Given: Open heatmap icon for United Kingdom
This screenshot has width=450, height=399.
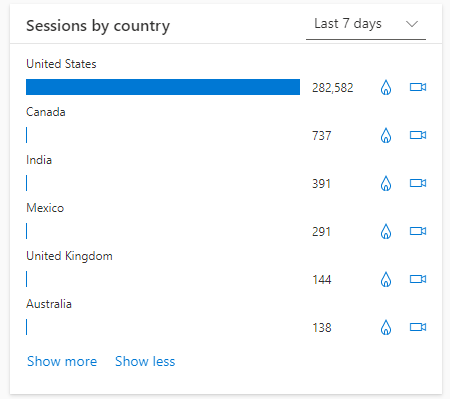Looking at the screenshot, I should [x=386, y=279].
